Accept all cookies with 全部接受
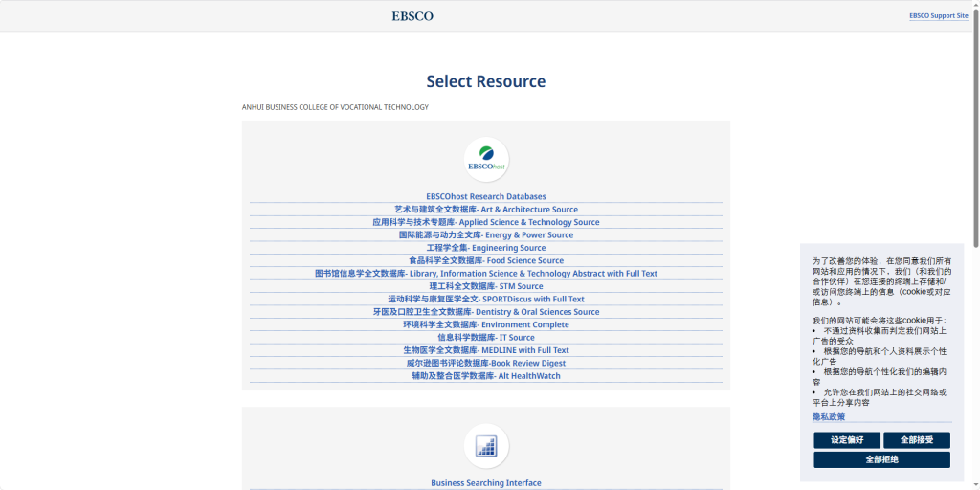This screenshot has width=980, height=490. click(x=916, y=440)
